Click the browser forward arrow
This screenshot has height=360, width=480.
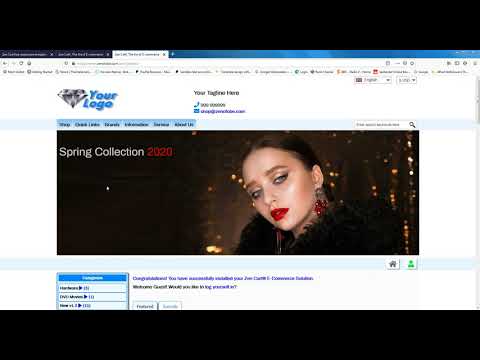13,63
